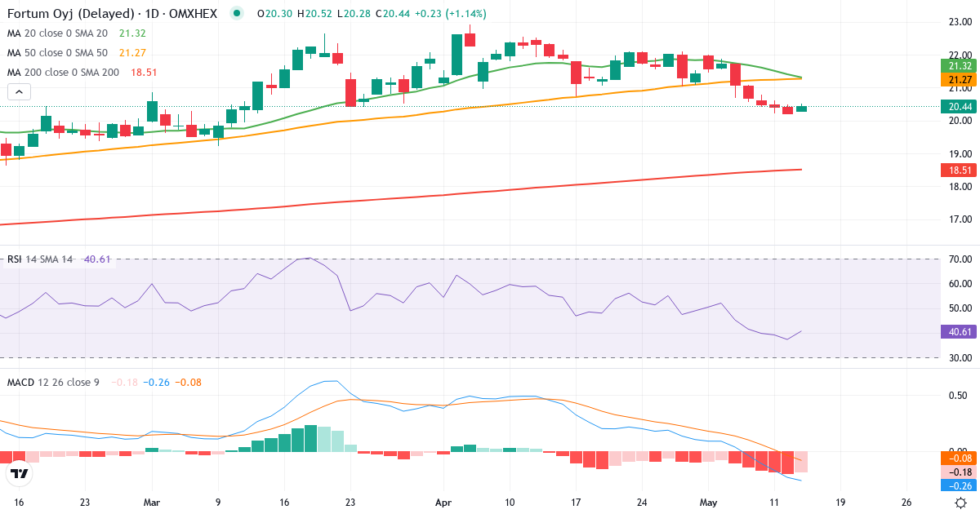Click the 10 date label on time axis
This screenshot has width=980, height=514.
pos(510,503)
